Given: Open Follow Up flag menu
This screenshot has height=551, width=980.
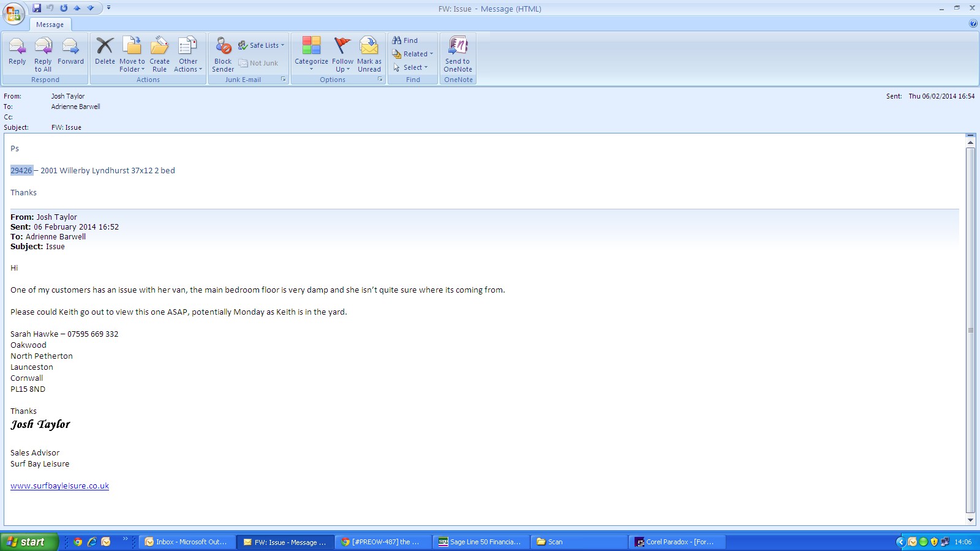Looking at the screenshot, I should point(342,54).
